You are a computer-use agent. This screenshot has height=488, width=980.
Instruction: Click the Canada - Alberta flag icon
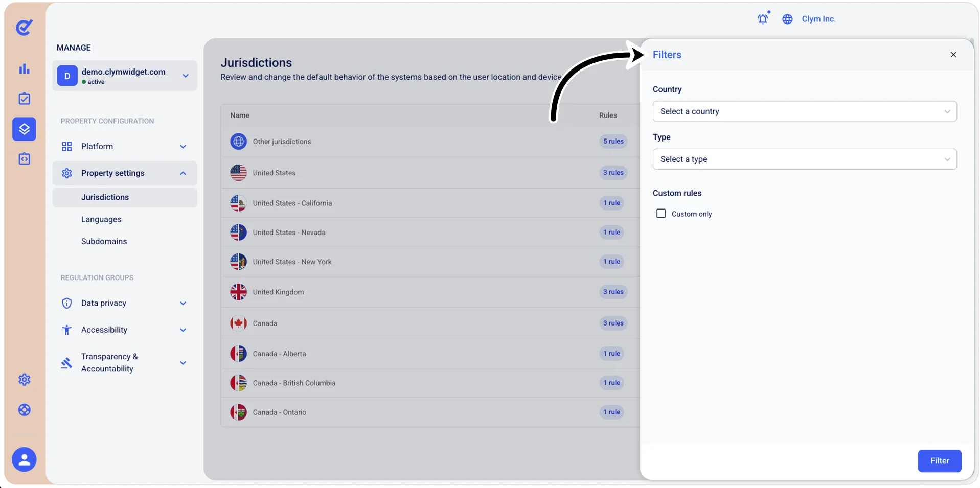pyautogui.click(x=238, y=354)
